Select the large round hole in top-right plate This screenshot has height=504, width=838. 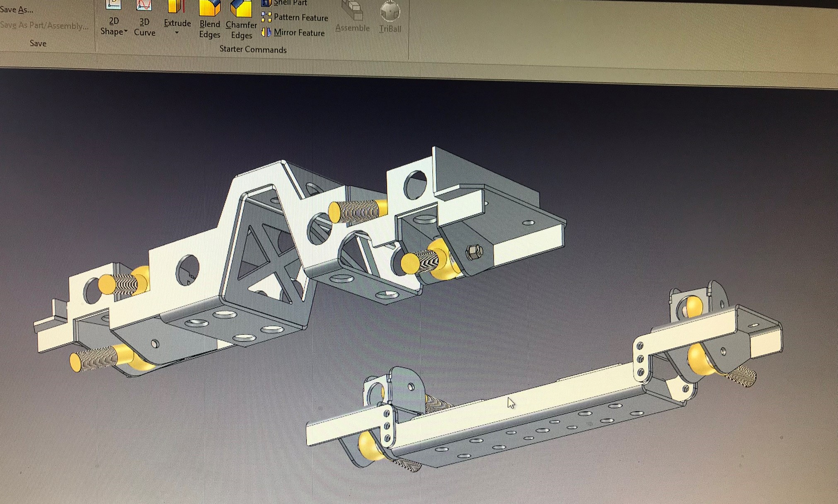415,185
